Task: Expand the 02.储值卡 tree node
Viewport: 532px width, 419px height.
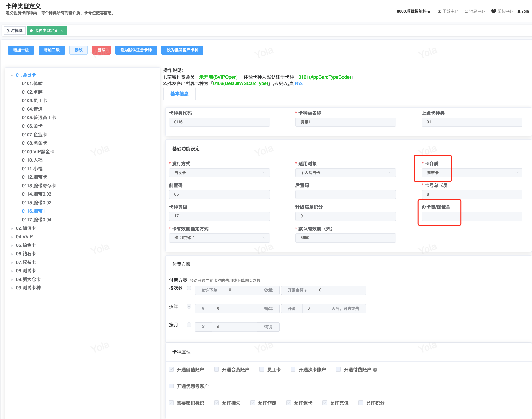Action: [x=12, y=228]
